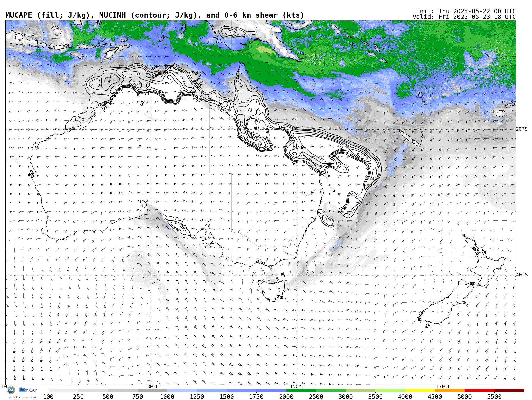
Task: Click the colorbar value 1500
Action: pos(227,397)
